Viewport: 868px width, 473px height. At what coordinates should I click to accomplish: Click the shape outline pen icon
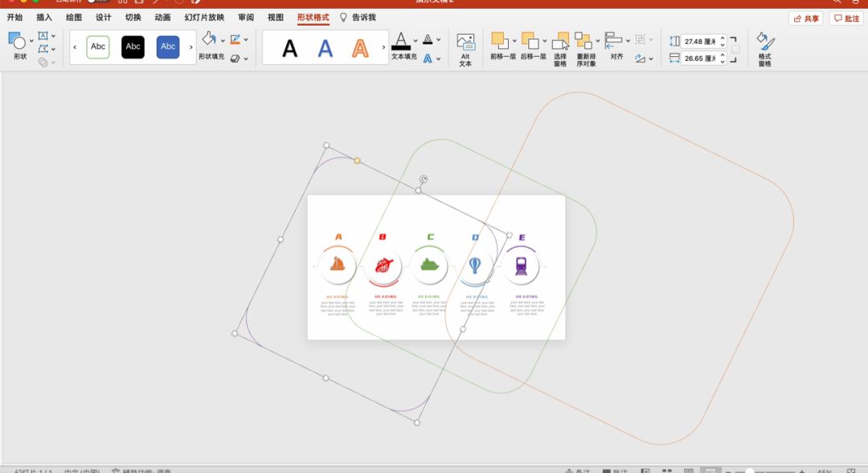[x=235, y=39]
